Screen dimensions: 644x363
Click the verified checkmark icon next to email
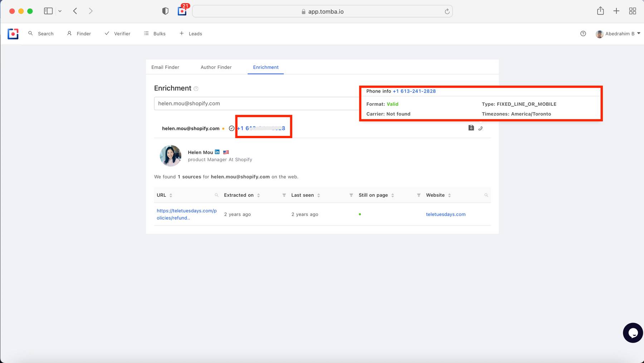coord(231,128)
